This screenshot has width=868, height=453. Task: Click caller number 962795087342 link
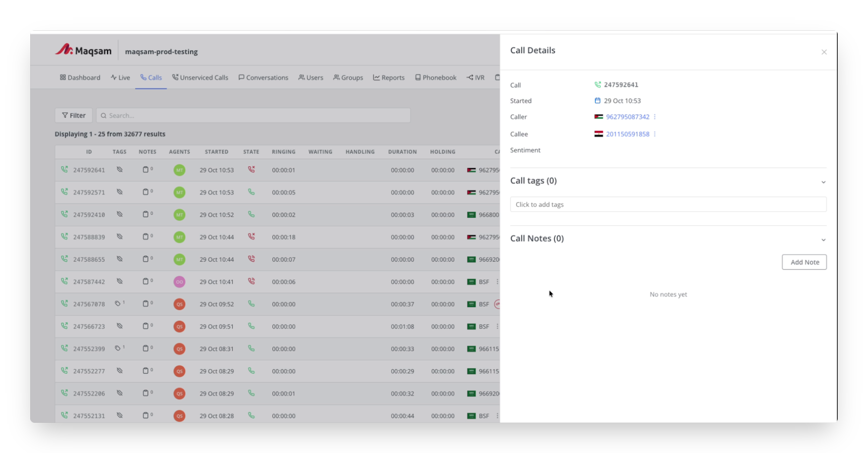click(627, 117)
